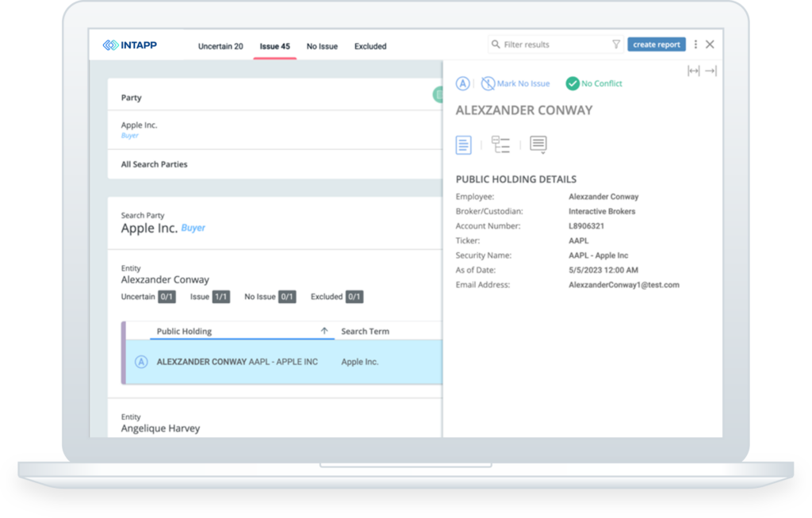Select the ALEXZANDER CONWAY AAPL - APPLE INC row
The height and width of the screenshot is (518, 812).
pos(284,362)
